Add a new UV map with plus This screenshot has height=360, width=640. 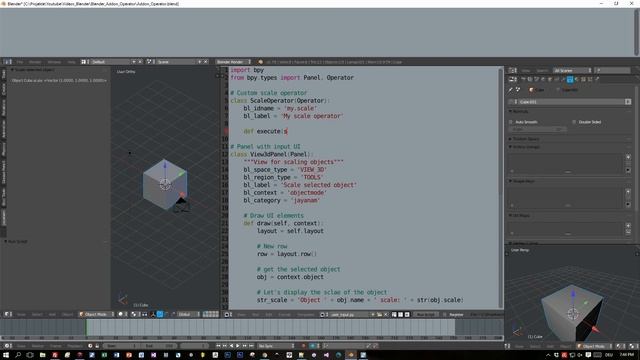pyautogui.click(x=628, y=225)
